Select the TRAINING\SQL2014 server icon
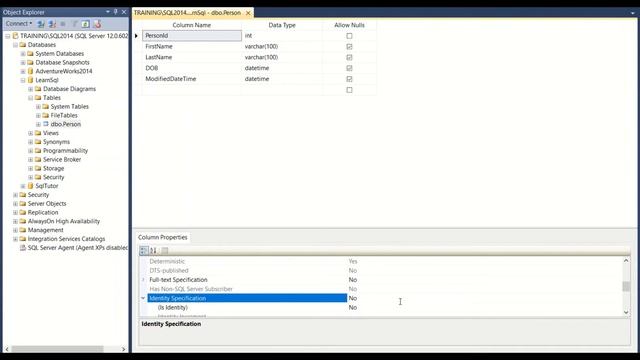This screenshot has width=640, height=360. click(x=16, y=36)
